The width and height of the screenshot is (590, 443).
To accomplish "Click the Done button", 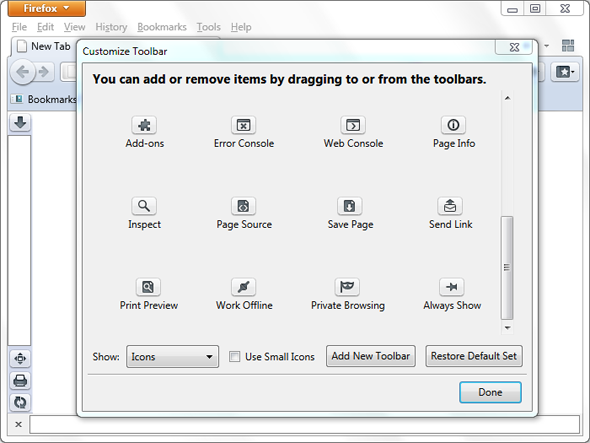I will tap(490, 392).
